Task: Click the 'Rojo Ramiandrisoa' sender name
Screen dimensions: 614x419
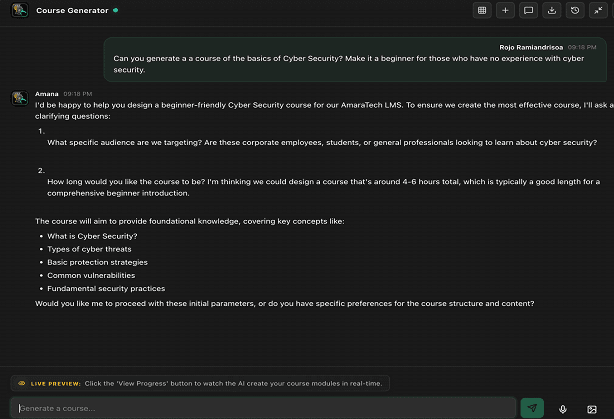Action: [x=531, y=47]
